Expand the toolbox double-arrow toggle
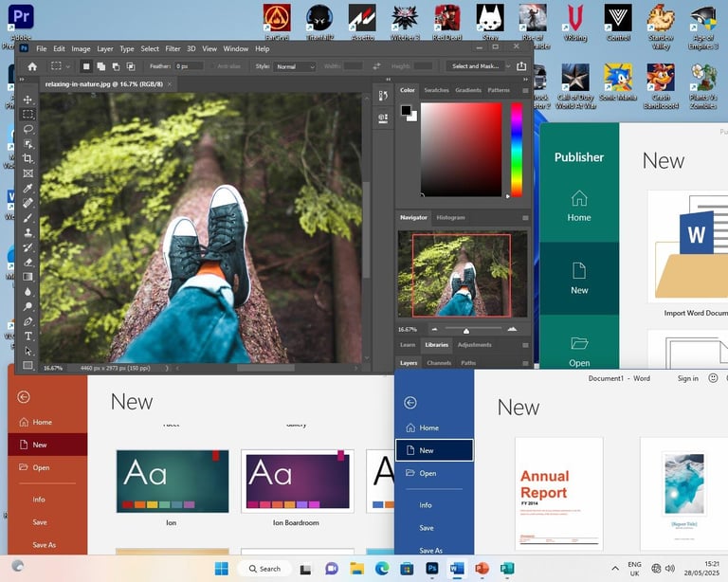Screen dimensions: 728x582 coord(22,80)
